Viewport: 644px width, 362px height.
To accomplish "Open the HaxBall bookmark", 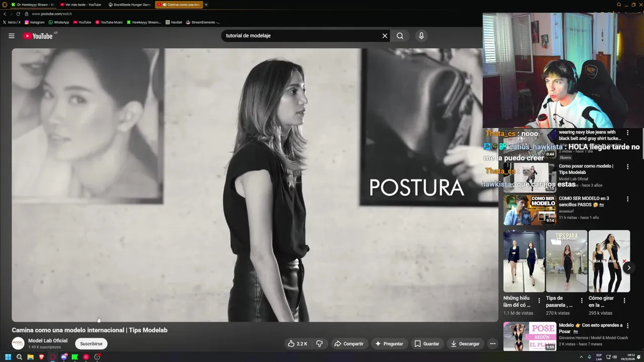I will pos(174,22).
